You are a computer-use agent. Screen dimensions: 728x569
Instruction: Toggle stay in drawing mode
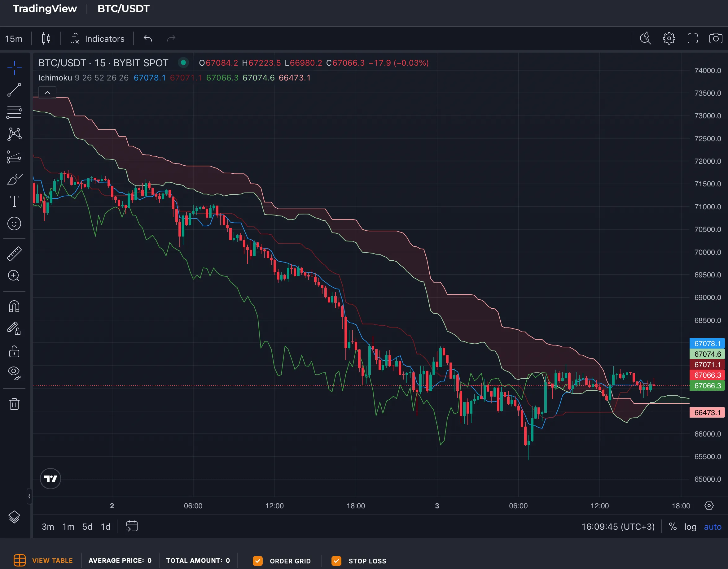pos(14,328)
